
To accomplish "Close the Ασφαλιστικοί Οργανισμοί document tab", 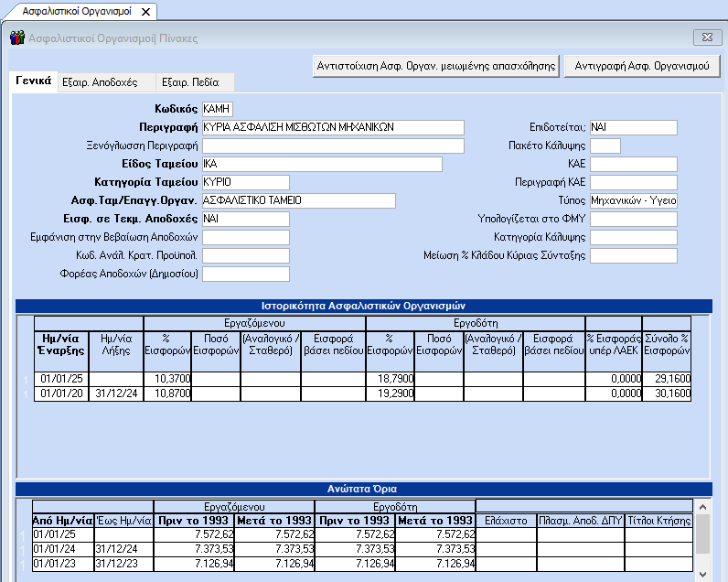I will 145,12.
